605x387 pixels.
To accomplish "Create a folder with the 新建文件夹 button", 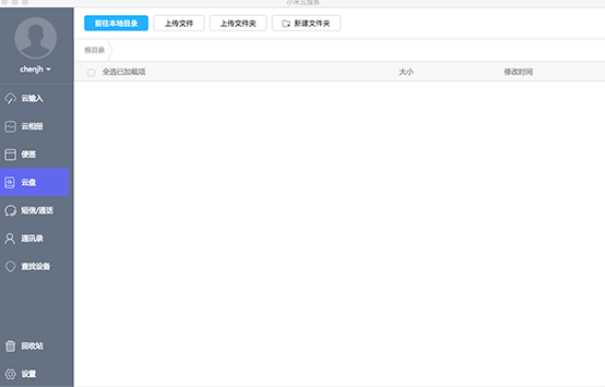I will click(306, 23).
